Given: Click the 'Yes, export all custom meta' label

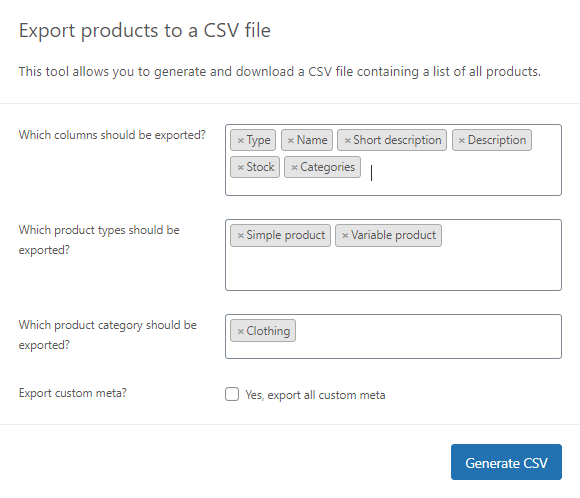Looking at the screenshot, I should click(315, 395).
